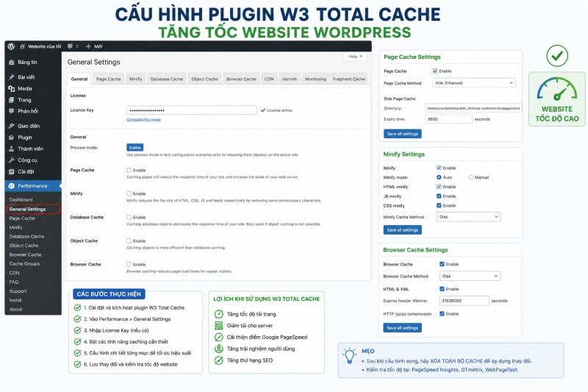Image resolution: width=588 pixels, height=392 pixels.
Task: Click the Giảm tải cho server icon
Action: point(218,326)
